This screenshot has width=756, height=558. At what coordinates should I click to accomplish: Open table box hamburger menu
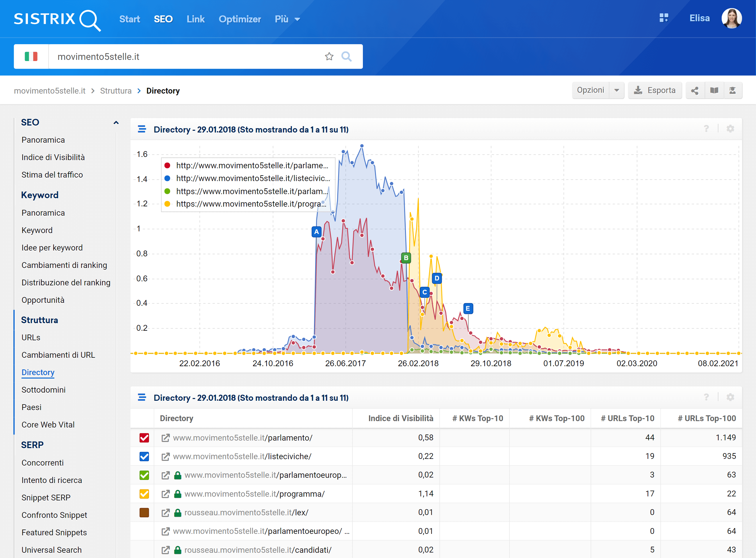click(142, 397)
